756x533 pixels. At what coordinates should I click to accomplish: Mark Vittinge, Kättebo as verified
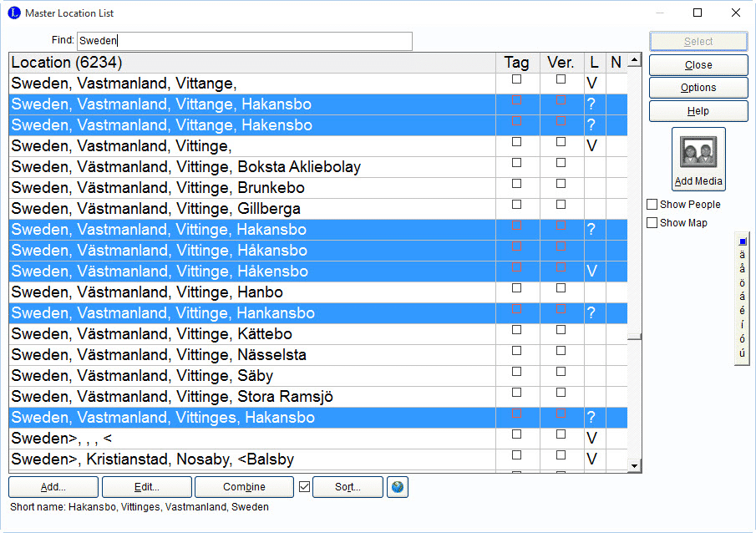(561, 330)
